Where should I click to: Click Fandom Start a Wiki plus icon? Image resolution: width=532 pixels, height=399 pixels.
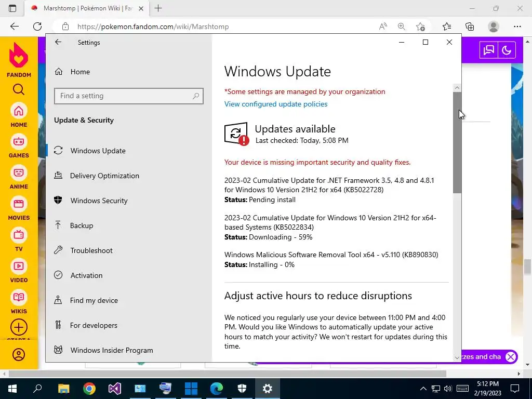coord(19,327)
